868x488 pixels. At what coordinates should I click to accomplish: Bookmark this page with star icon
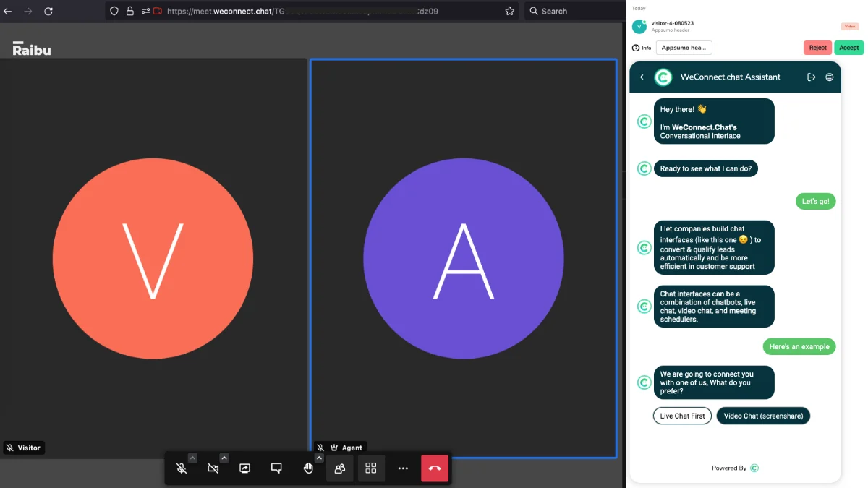click(510, 11)
